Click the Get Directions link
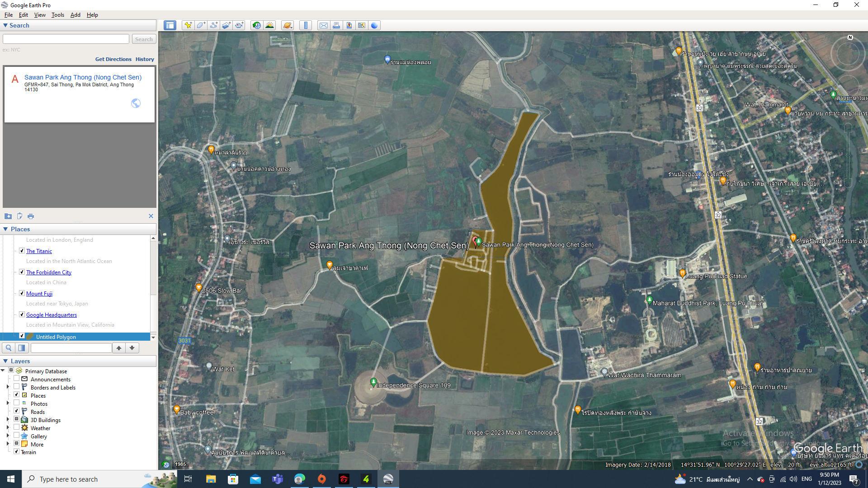This screenshot has width=868, height=488. point(113,59)
